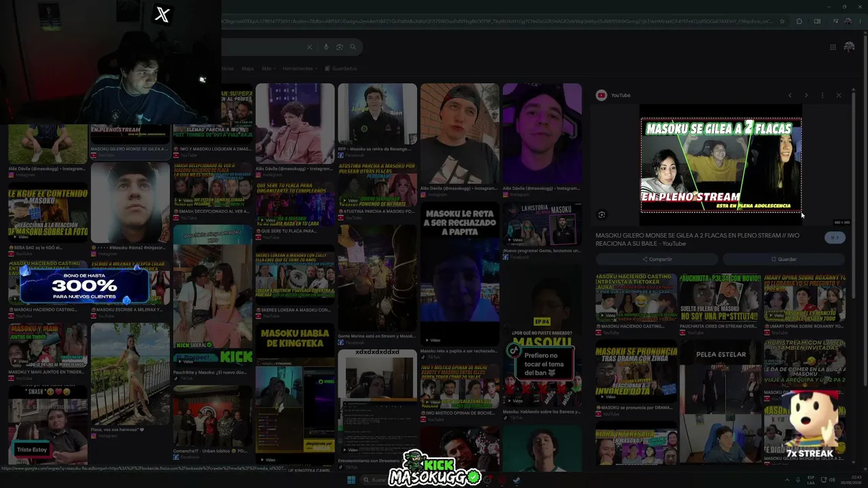Screen dimensions: 868x488
Task: Open ATUSTINA PARCHA A MASOKU result
Action: coord(378,184)
